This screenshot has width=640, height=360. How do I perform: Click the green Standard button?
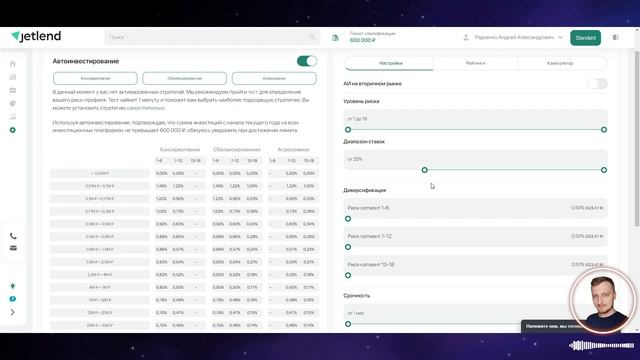585,38
